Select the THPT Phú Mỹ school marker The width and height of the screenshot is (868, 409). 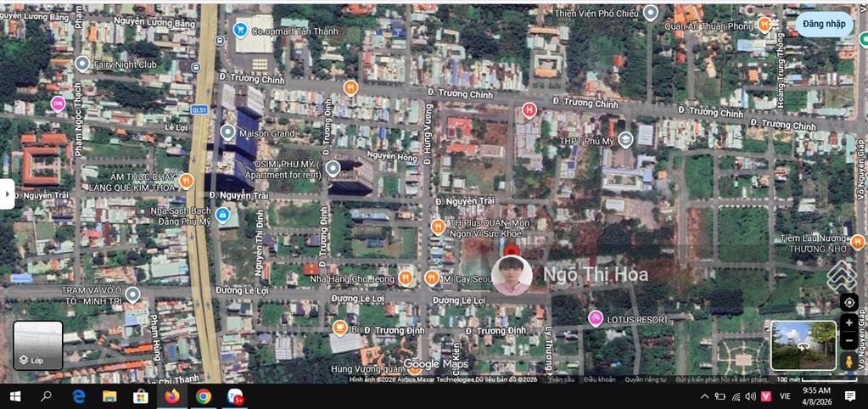625,140
